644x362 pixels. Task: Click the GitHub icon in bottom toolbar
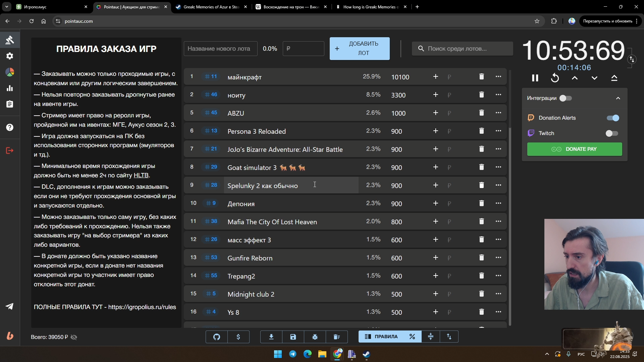(x=217, y=337)
